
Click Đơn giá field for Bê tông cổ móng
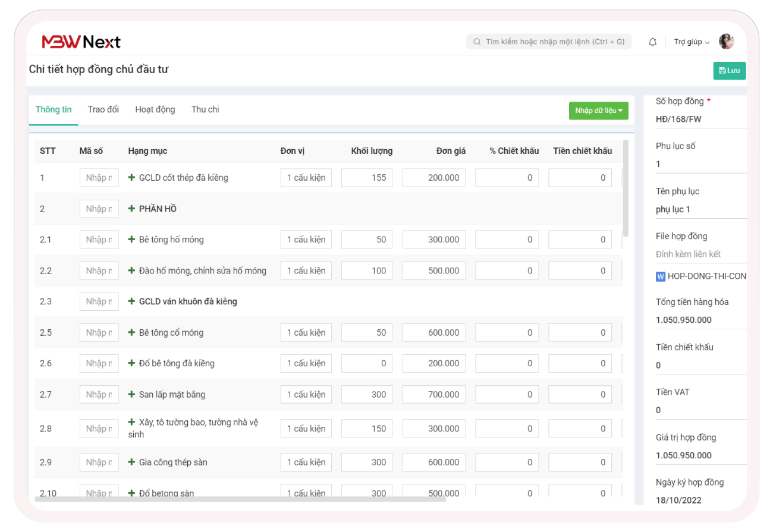pyautogui.click(x=434, y=332)
